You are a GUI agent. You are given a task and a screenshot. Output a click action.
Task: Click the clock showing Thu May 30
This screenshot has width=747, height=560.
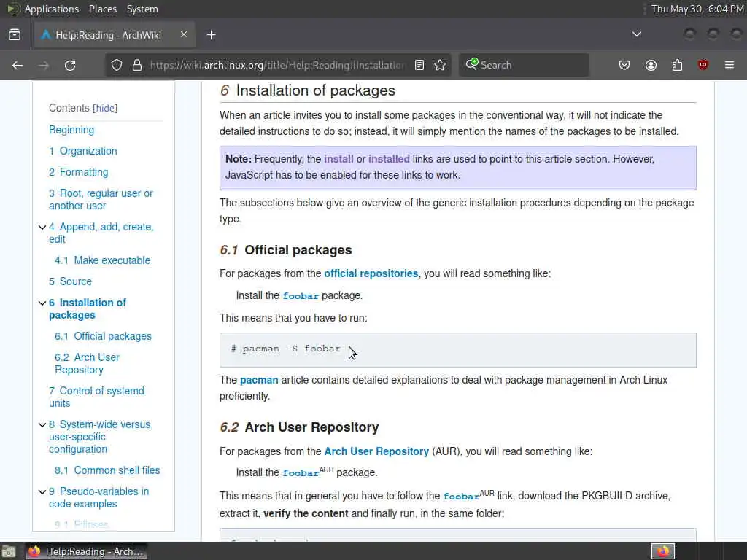point(697,9)
